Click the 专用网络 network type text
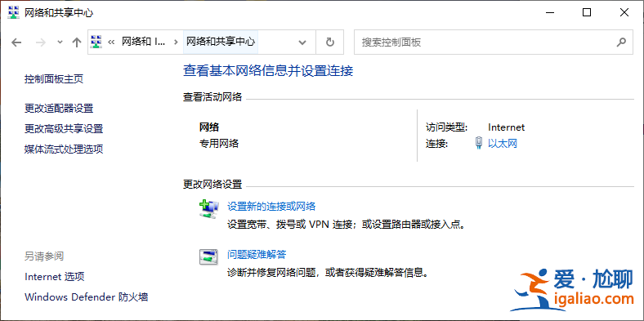 (219, 144)
